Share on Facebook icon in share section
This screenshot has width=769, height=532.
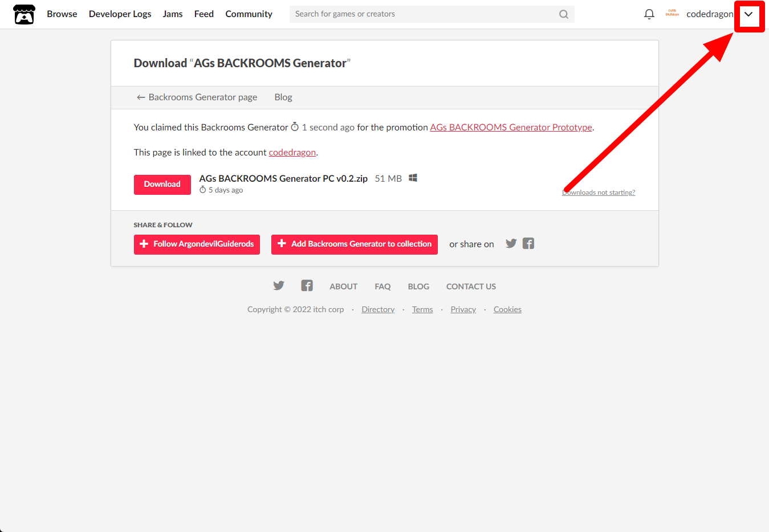pos(528,243)
